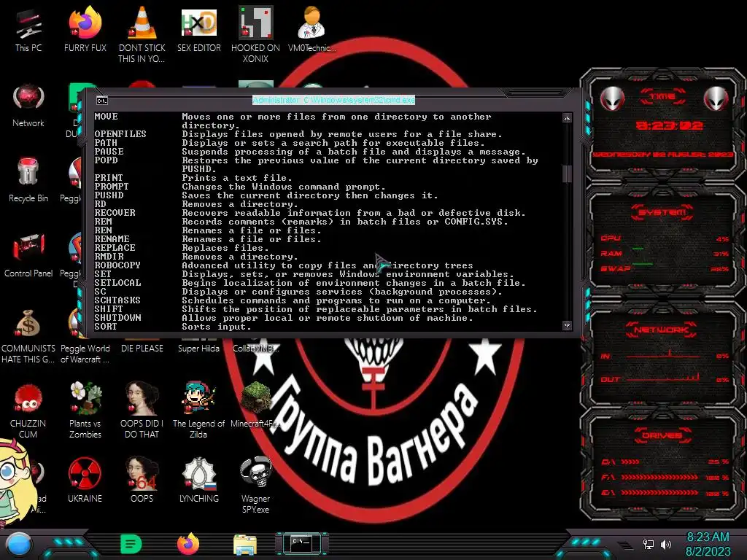Viewport: 747px width, 560px height.
Task: Click the SWAP usage row in widget
Action: point(665,268)
